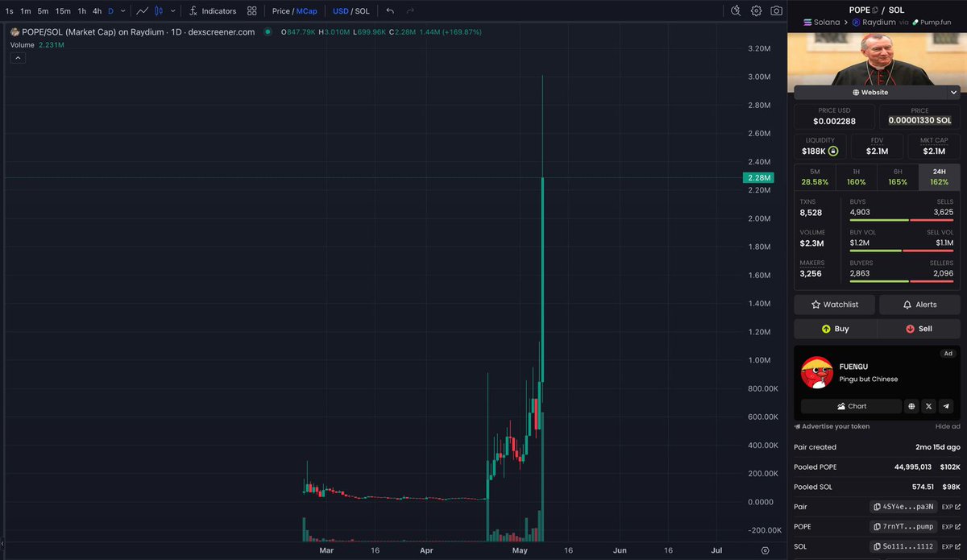Select the 6H stats period tab
The width and height of the screenshot is (967, 560).
(x=898, y=177)
